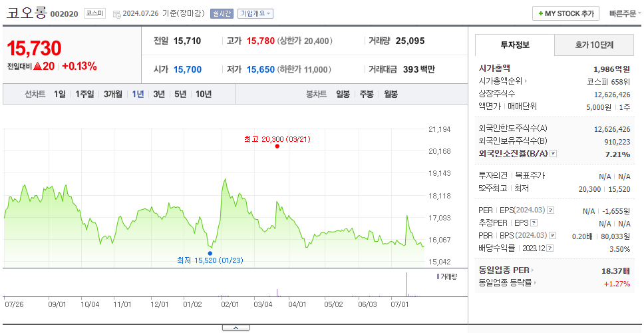Click the 거래량 legend marker
This screenshot has height=333, width=644.
pyautogui.click(x=438, y=276)
